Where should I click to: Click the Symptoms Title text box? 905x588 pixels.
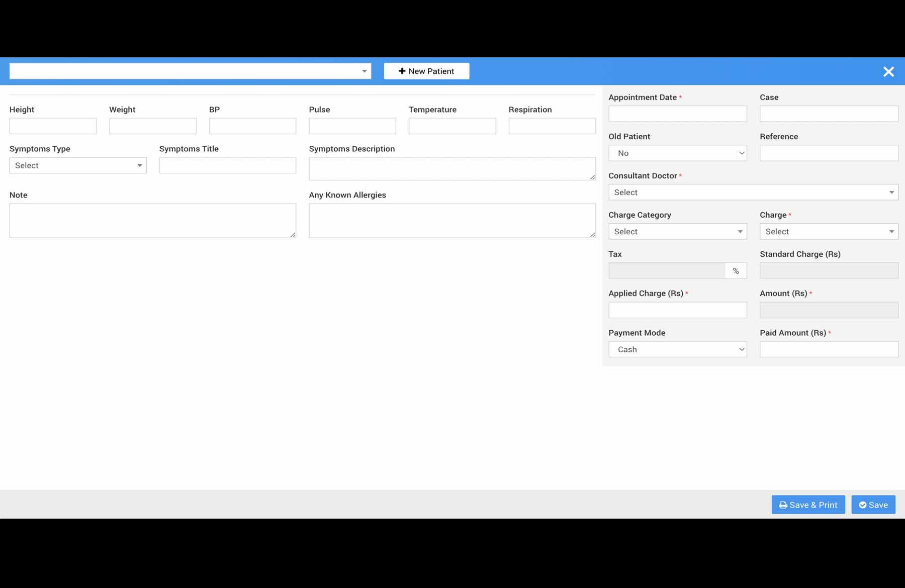[x=227, y=165]
